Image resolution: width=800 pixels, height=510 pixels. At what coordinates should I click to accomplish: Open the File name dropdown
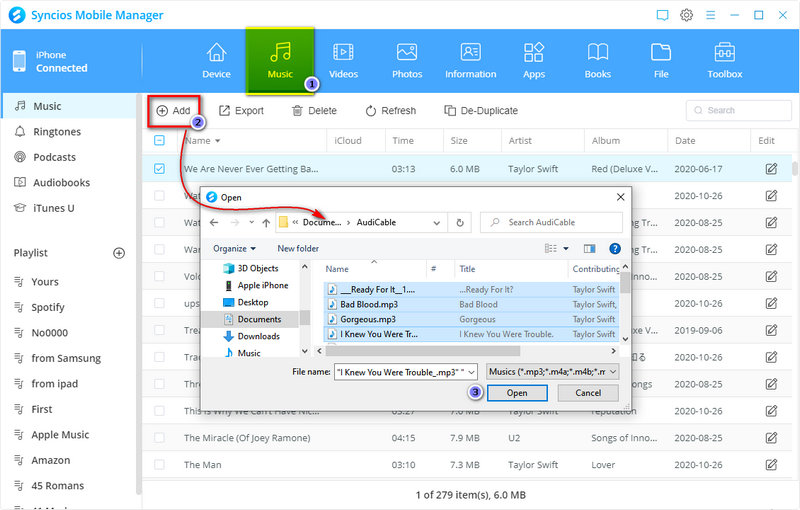pyautogui.click(x=471, y=372)
